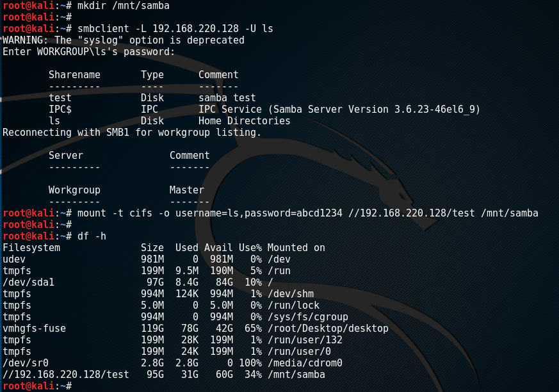Screen dimensions: 559x392
Task: Click the Master column header
Action: (x=187, y=190)
